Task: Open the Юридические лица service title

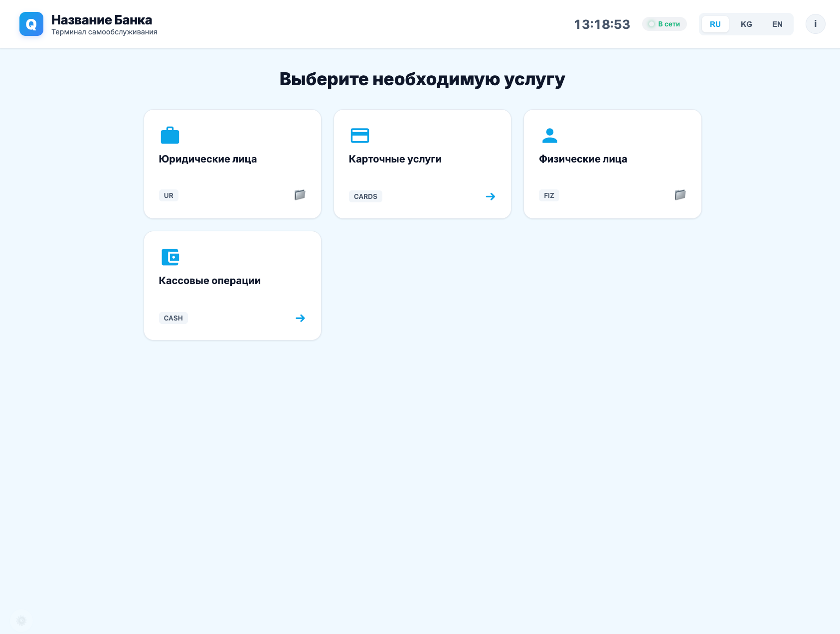Action: click(x=208, y=159)
